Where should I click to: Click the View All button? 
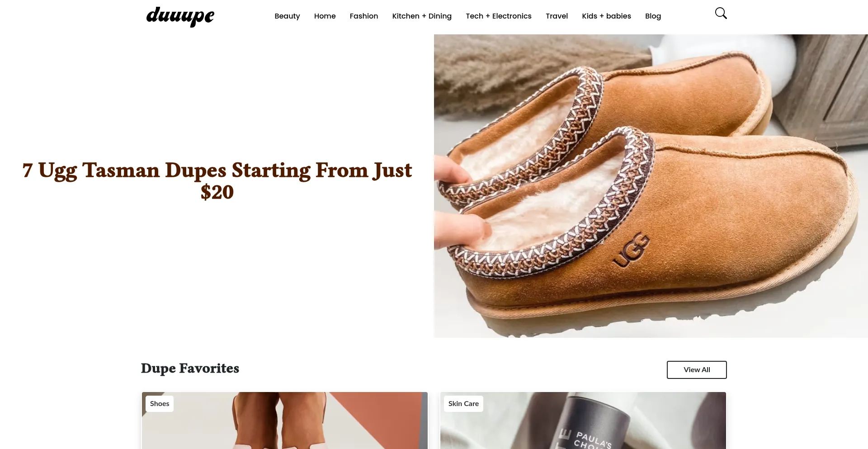coord(697,370)
